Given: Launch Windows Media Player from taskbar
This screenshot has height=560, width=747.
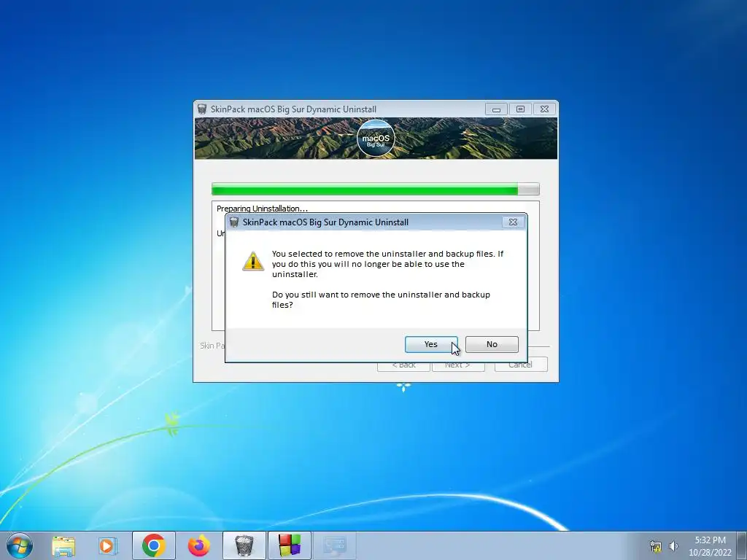Looking at the screenshot, I should tap(108, 545).
